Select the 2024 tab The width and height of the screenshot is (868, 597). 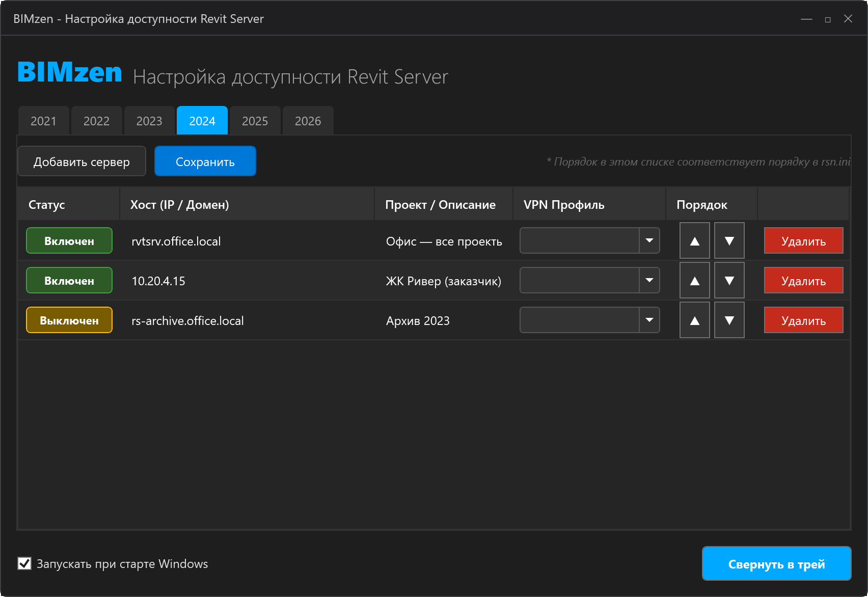click(202, 121)
